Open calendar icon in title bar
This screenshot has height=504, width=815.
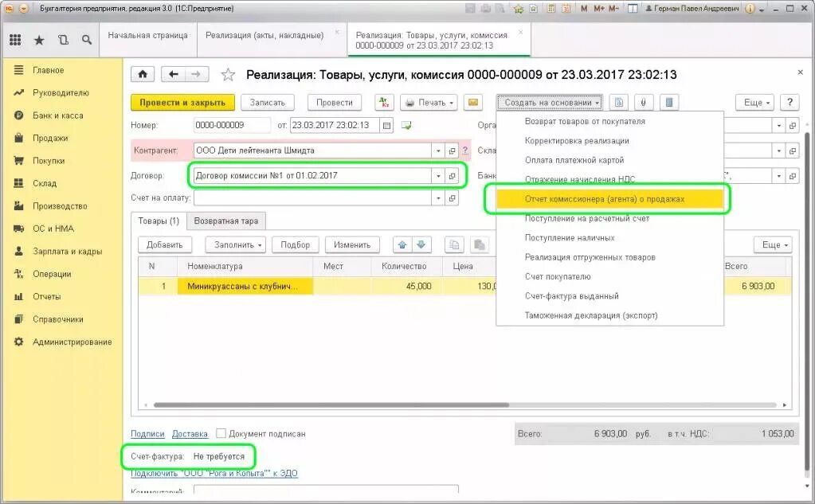click(566, 9)
